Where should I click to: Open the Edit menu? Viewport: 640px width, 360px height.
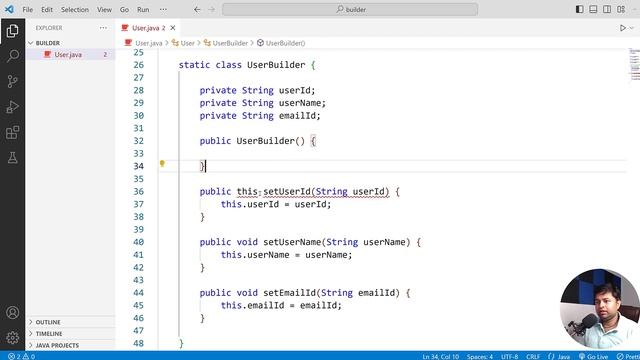(47, 9)
